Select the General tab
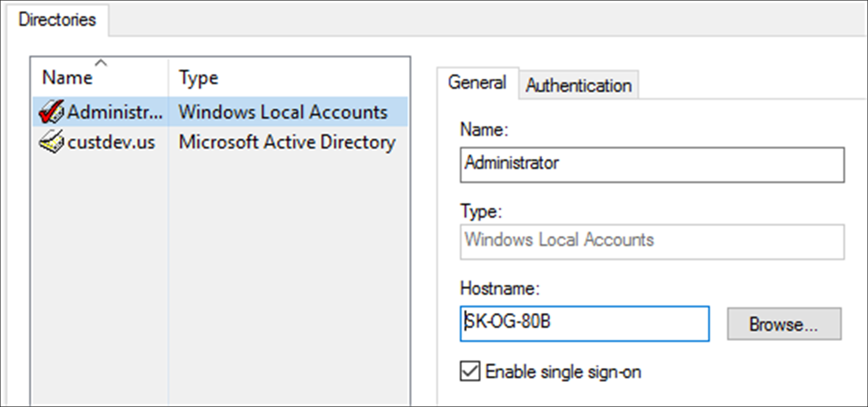The height and width of the screenshot is (407, 868). [477, 83]
